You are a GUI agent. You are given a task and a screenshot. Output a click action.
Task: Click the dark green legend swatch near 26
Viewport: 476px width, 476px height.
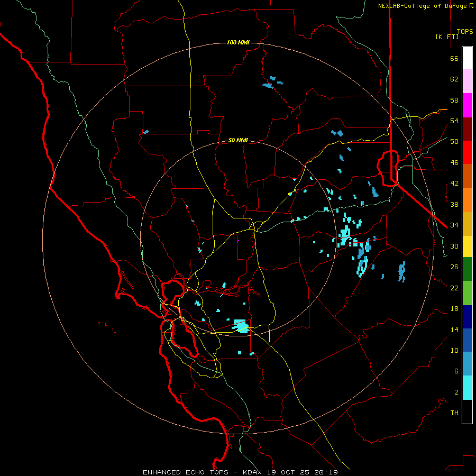pos(467,269)
